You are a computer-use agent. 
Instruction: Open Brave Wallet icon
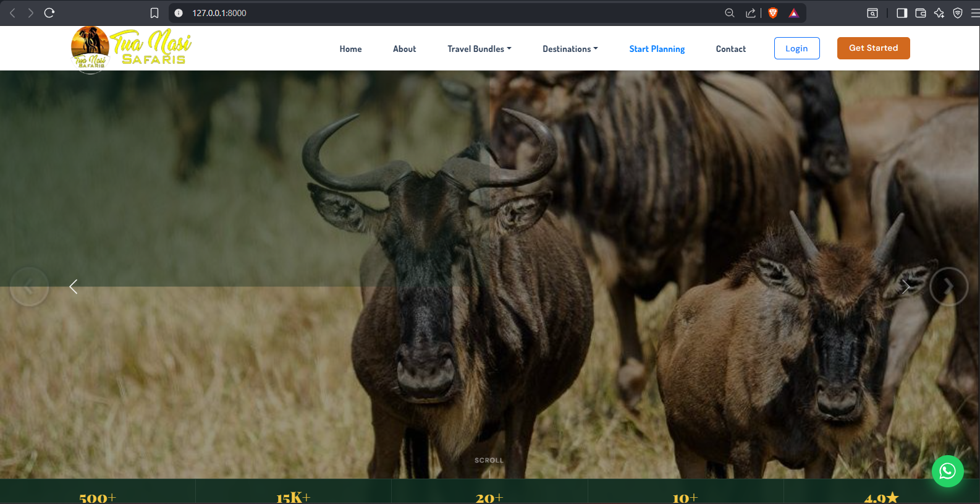pos(921,13)
